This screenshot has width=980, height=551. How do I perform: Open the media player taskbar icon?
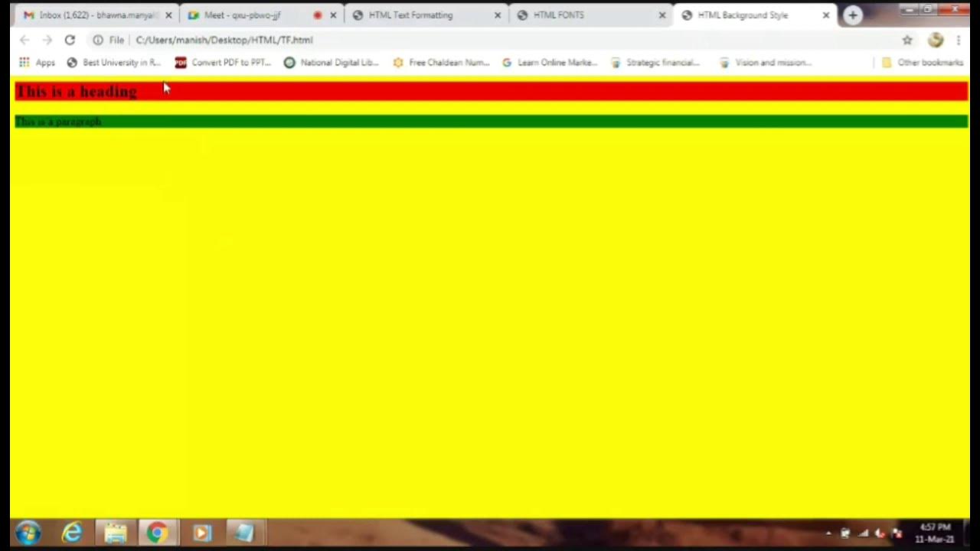201,533
